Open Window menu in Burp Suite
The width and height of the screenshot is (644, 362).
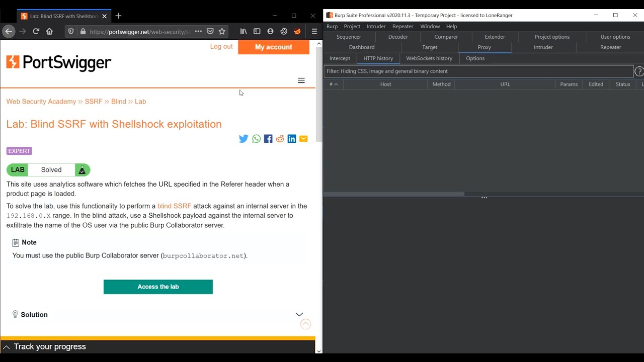pos(430,26)
